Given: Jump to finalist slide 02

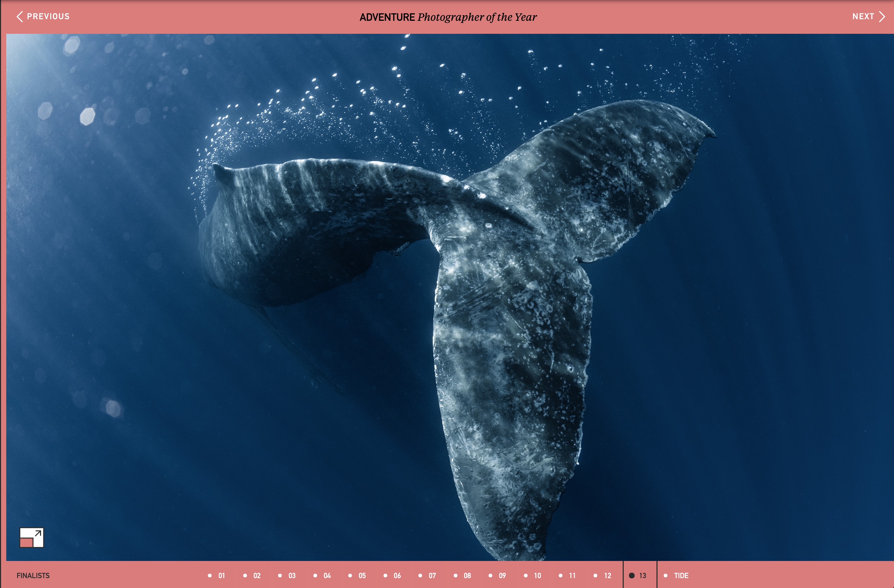Looking at the screenshot, I should tap(257, 575).
